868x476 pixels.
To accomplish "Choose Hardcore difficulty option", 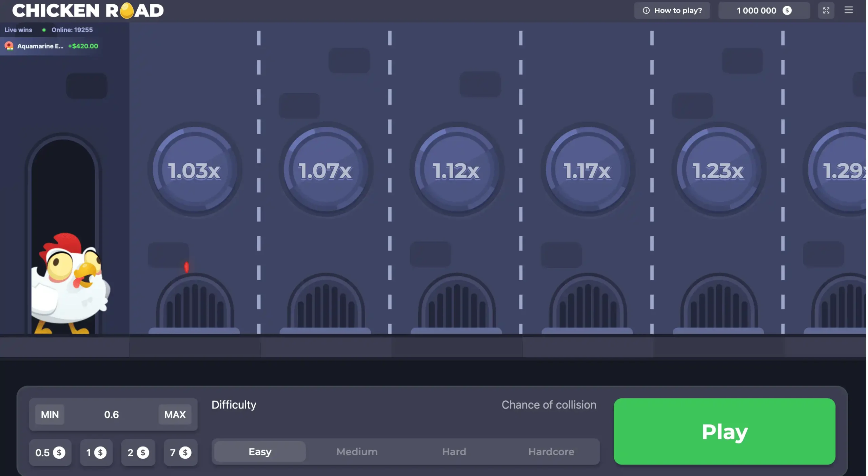I will [x=551, y=452].
